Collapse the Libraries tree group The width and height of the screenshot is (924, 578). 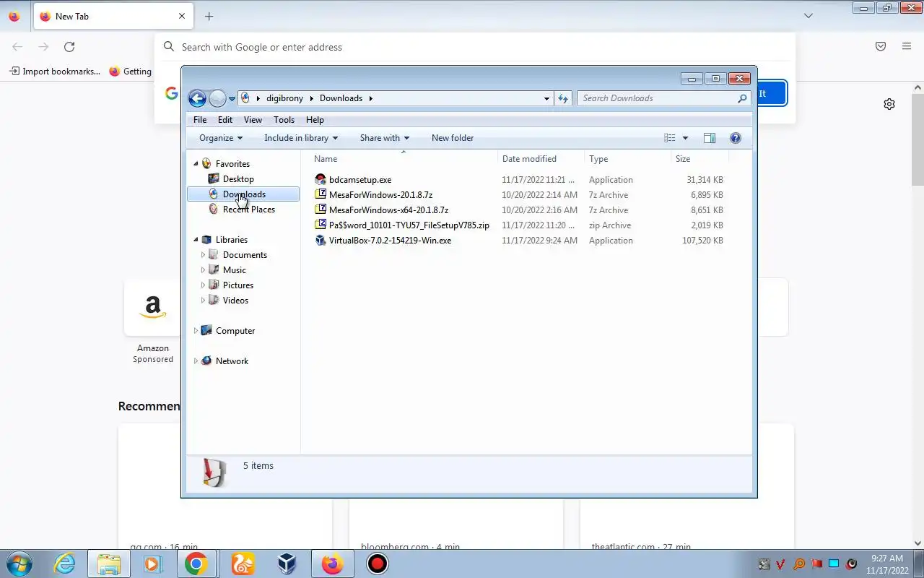pyautogui.click(x=196, y=240)
